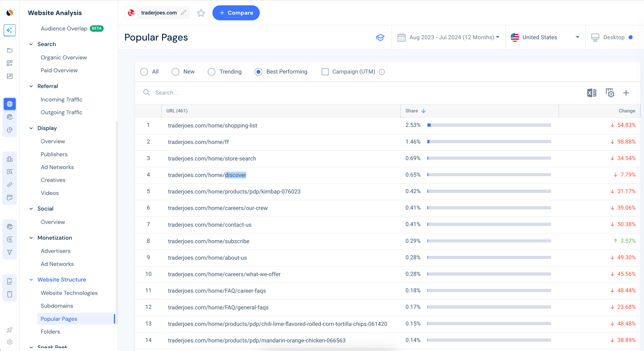
Task: Collapse the Website Structure section
Action: click(31, 279)
